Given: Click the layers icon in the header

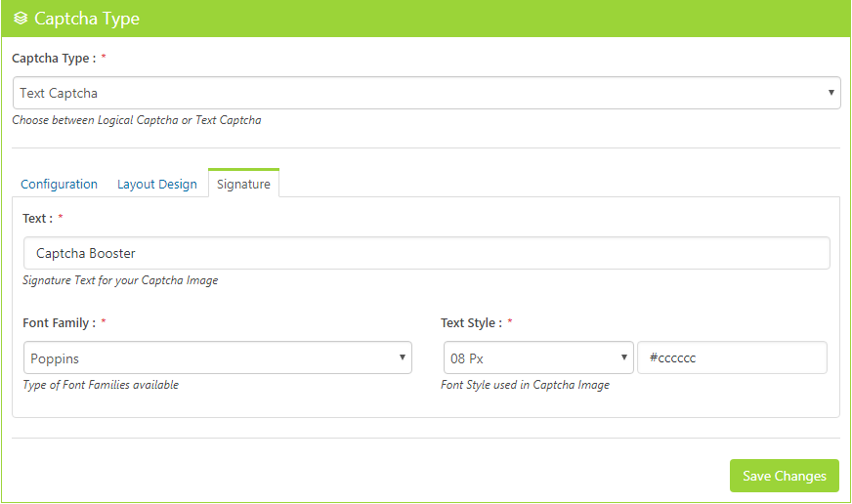Looking at the screenshot, I should pos(21,19).
